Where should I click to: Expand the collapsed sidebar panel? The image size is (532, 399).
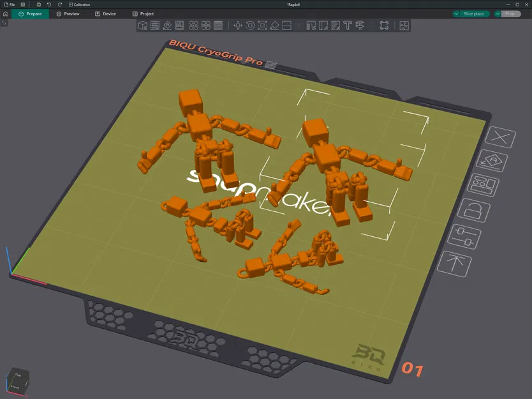(4, 23)
